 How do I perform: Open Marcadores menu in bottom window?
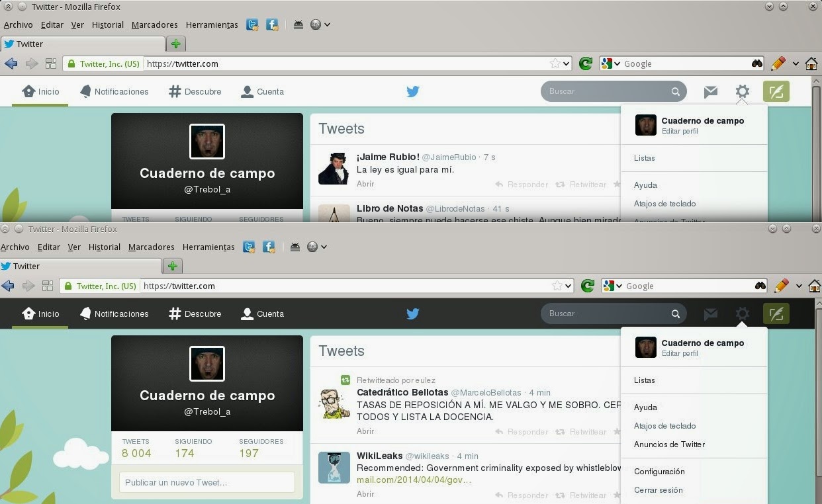click(x=153, y=247)
